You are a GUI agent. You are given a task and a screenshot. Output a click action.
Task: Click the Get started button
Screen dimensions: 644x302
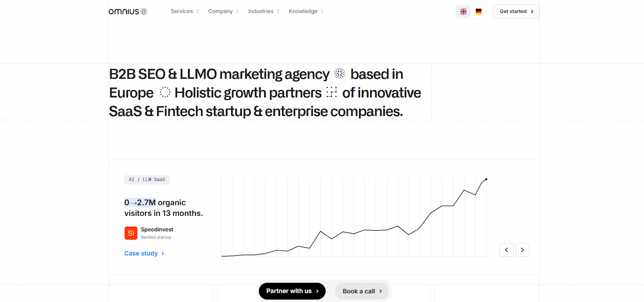(x=516, y=11)
